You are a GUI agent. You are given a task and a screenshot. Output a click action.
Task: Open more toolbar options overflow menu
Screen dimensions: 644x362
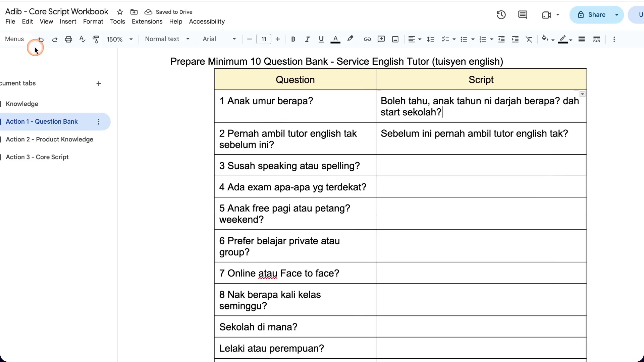click(614, 40)
